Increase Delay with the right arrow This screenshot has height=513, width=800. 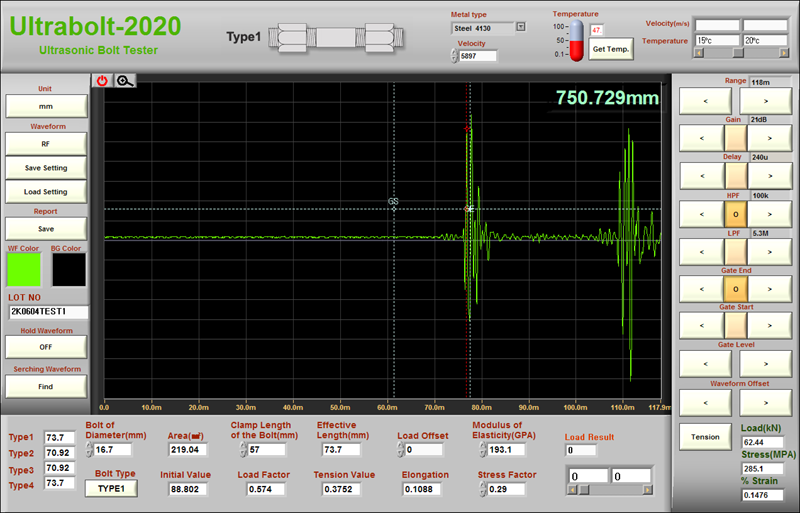click(769, 176)
